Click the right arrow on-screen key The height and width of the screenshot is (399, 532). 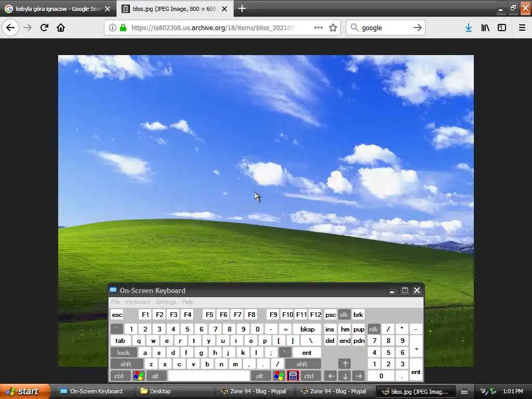point(358,376)
